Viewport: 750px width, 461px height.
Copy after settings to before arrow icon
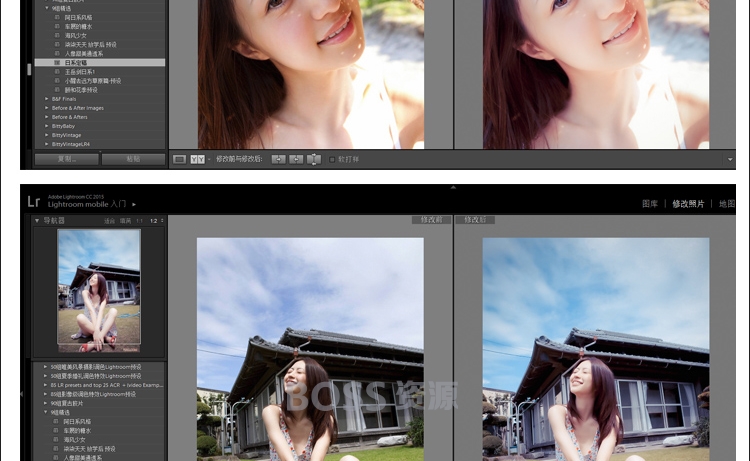point(296,159)
